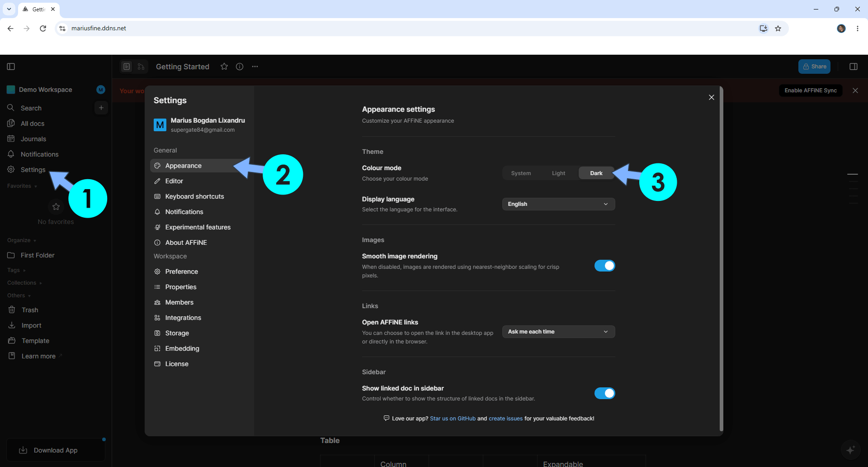868x467 pixels.
Task: Click the empty favorites star icon
Action: tap(56, 207)
